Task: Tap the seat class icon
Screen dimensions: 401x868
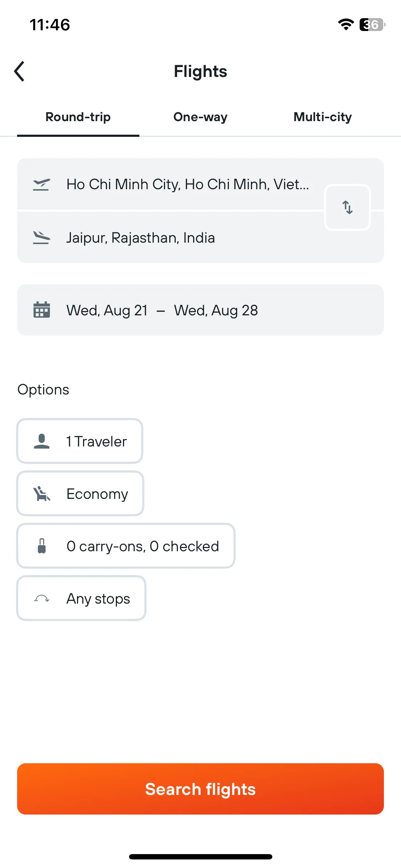Action: (x=41, y=494)
